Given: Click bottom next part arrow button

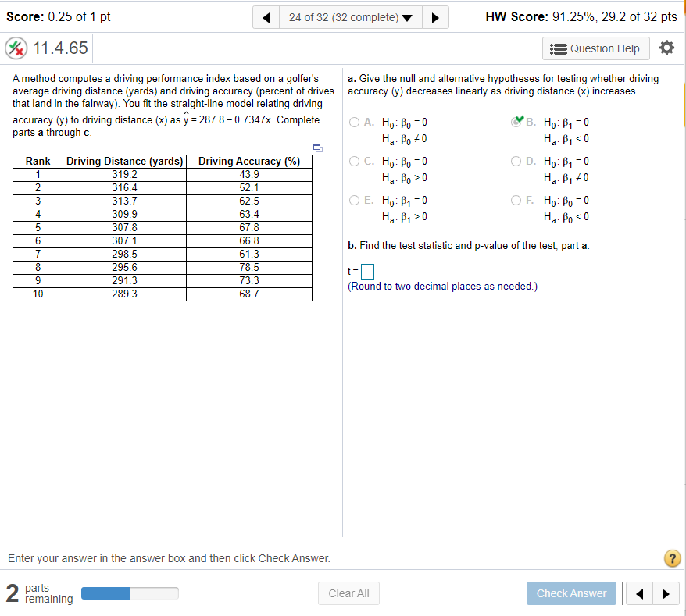Looking at the screenshot, I should pos(666,593).
